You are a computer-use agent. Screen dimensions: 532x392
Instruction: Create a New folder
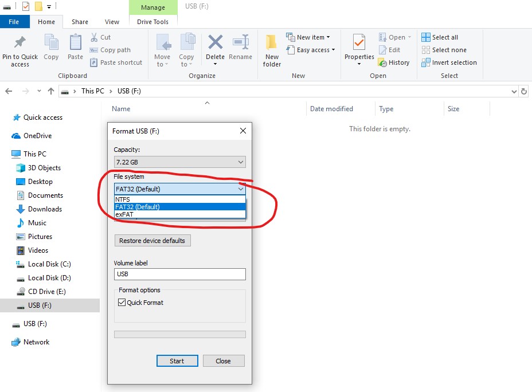pyautogui.click(x=272, y=50)
